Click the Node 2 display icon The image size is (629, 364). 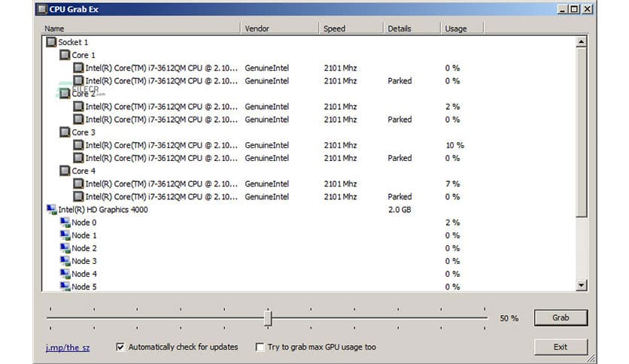click(x=65, y=248)
